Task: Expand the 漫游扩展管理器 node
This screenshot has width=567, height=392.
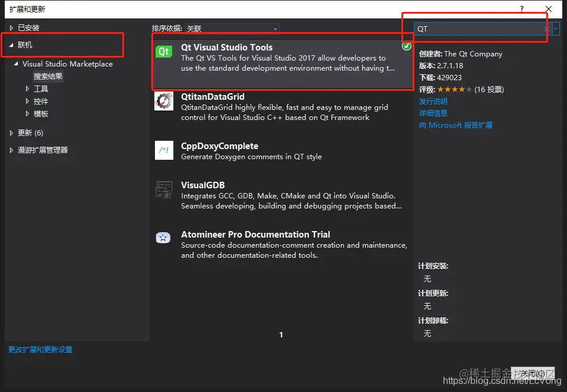Action: click(11, 150)
